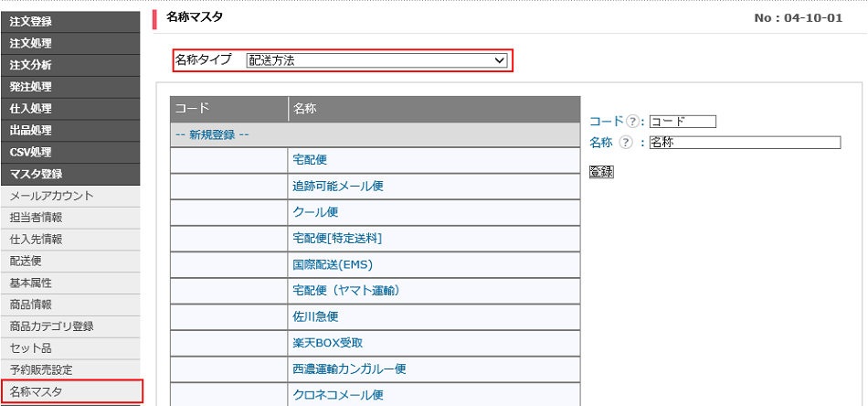Click the 名称 column header
Image resolution: width=868 pixels, height=406 pixels.
(435, 109)
